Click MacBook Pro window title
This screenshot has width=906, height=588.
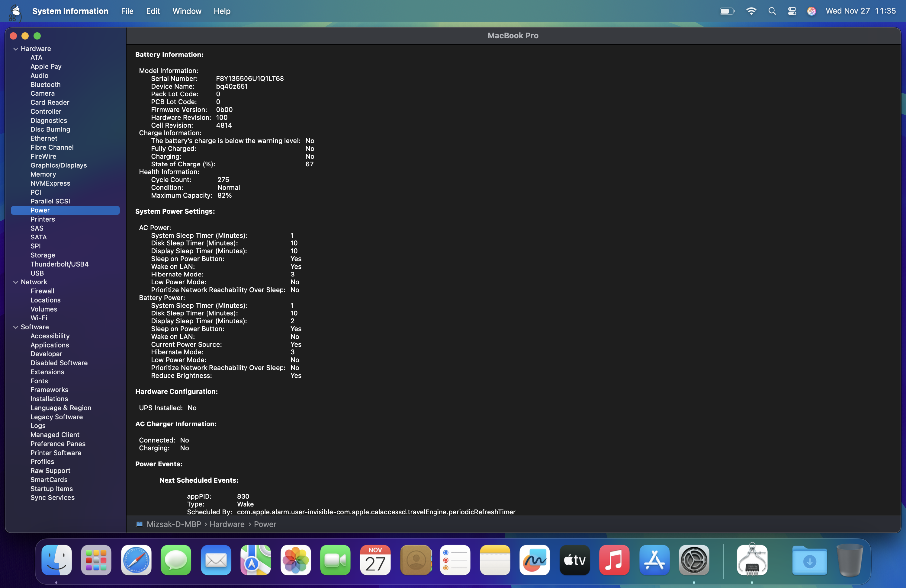coord(513,35)
